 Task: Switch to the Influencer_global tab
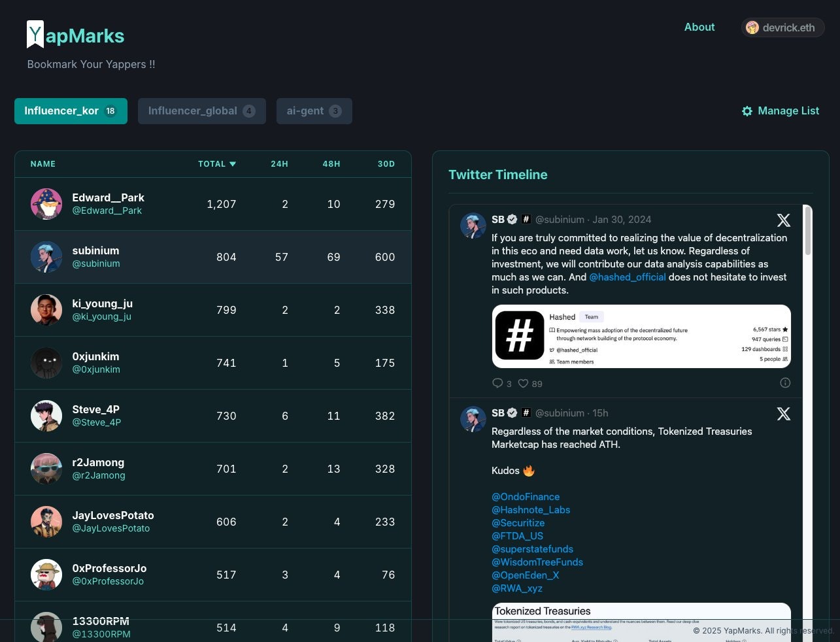click(x=202, y=111)
